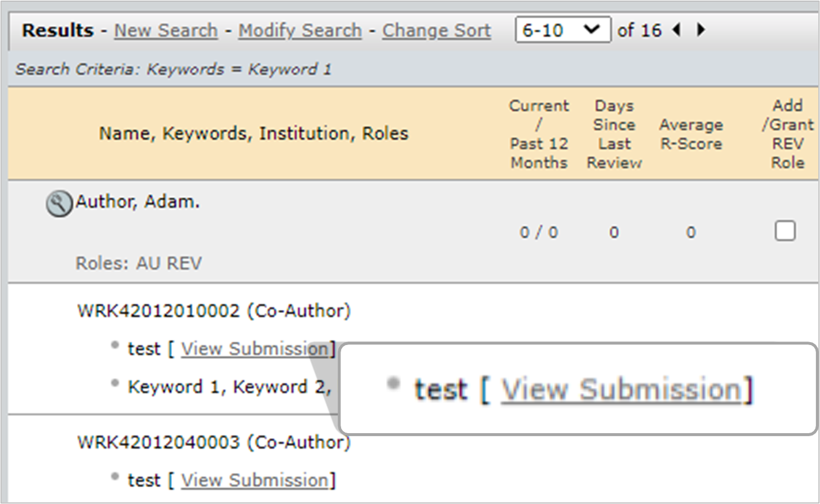Click the Average R-Score column header
Screen dimensions: 820x504
(x=690, y=134)
